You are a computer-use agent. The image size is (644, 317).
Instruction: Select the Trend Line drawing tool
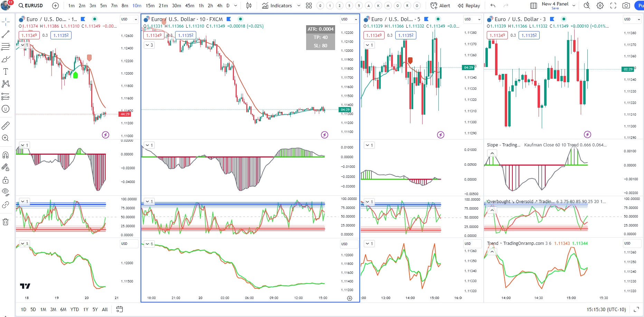pyautogui.click(x=6, y=34)
